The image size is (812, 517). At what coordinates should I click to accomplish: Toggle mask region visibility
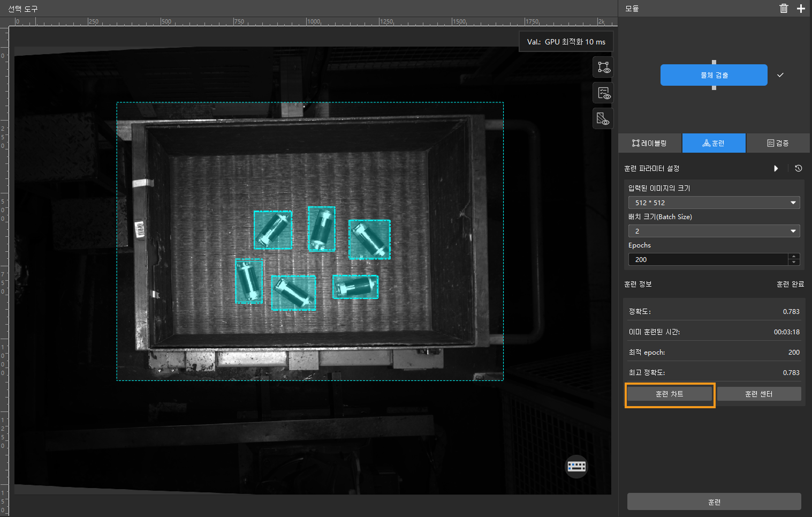(603, 118)
